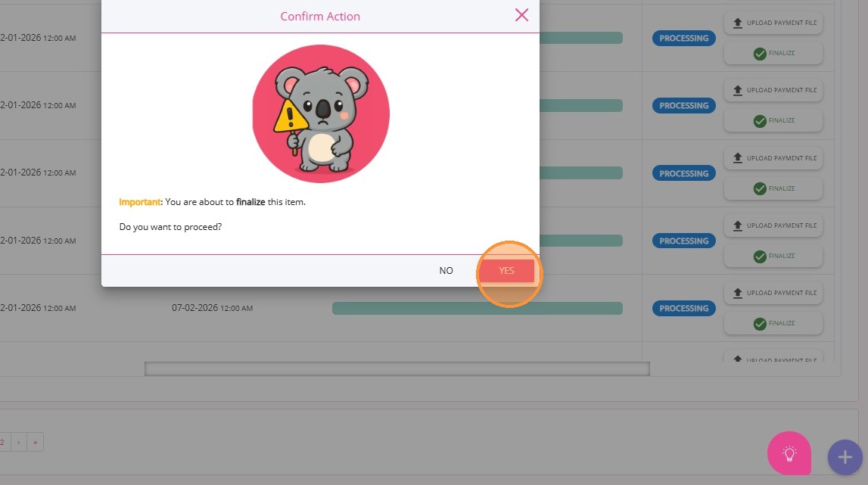The width and height of the screenshot is (868, 485).
Task: Click the 'Confirm Action' dialog title
Action: pyautogui.click(x=320, y=17)
